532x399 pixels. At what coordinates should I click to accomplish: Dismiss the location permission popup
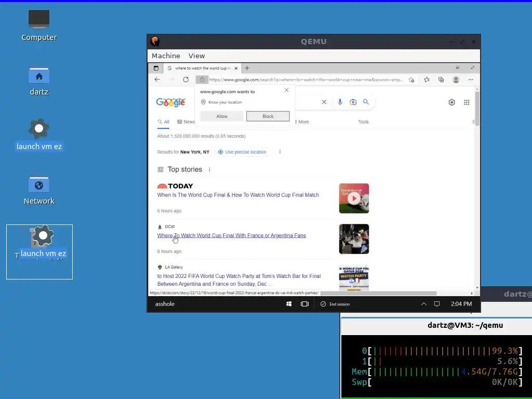tap(287, 90)
